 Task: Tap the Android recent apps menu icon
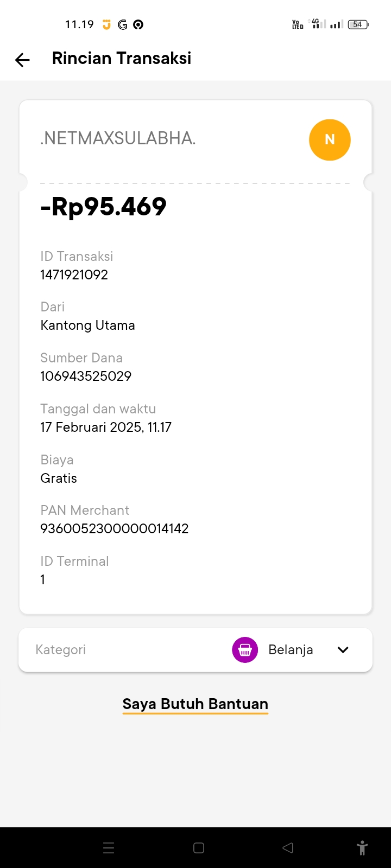tap(109, 848)
